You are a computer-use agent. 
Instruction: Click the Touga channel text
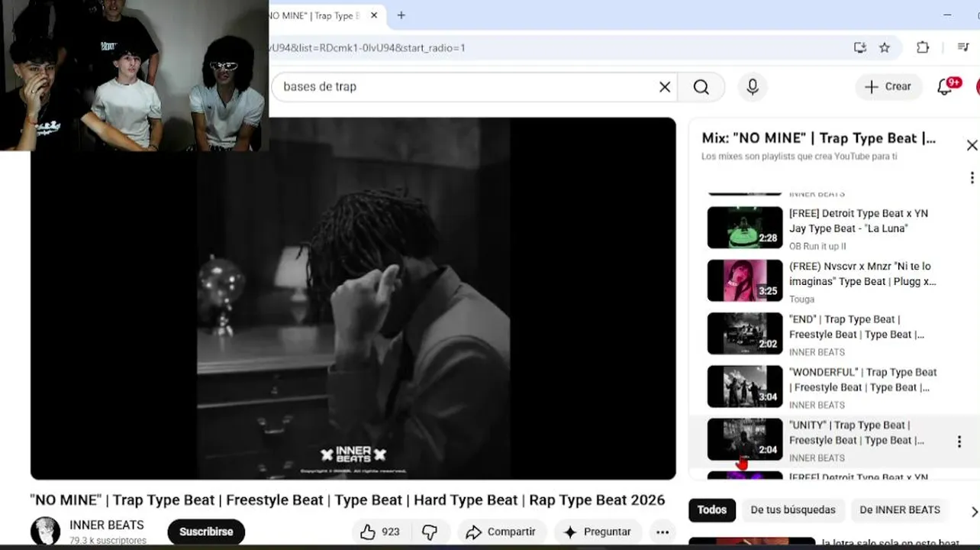[x=801, y=299]
